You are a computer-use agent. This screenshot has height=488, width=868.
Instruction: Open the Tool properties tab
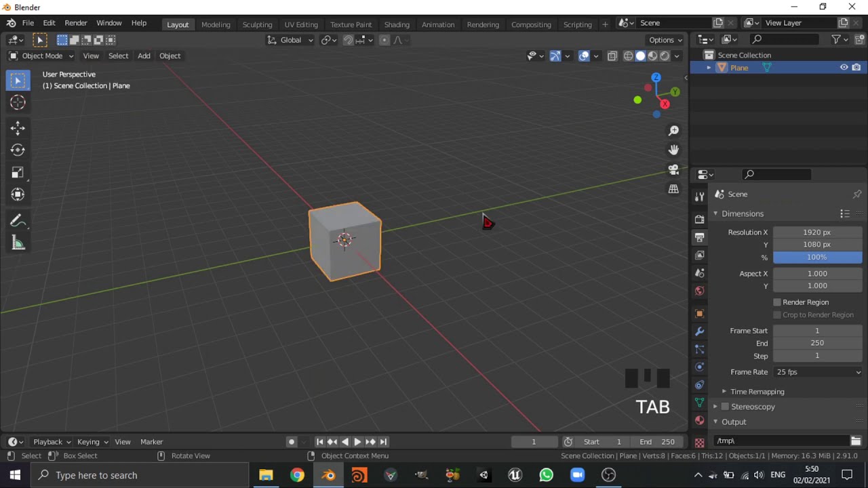(699, 197)
